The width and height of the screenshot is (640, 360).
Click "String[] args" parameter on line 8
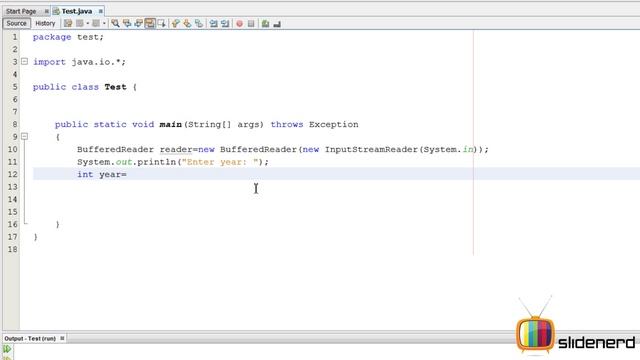[x=226, y=124]
